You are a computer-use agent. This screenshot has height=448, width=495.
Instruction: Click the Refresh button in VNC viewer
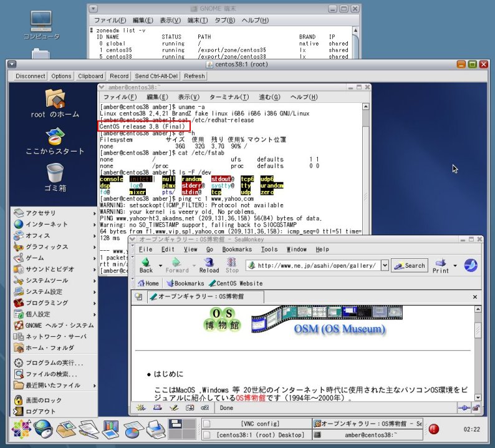pyautogui.click(x=195, y=76)
